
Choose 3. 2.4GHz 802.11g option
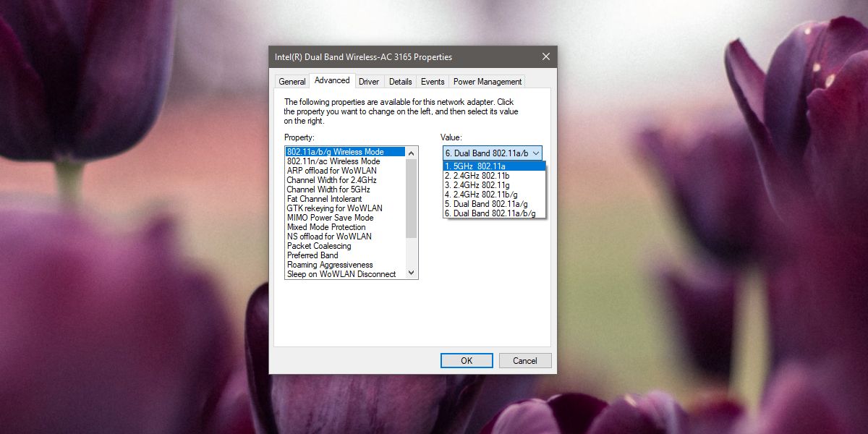(494, 185)
